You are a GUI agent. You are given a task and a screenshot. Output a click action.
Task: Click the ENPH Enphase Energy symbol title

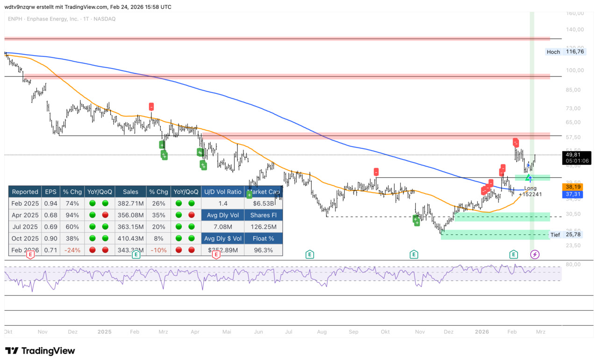tap(62, 19)
